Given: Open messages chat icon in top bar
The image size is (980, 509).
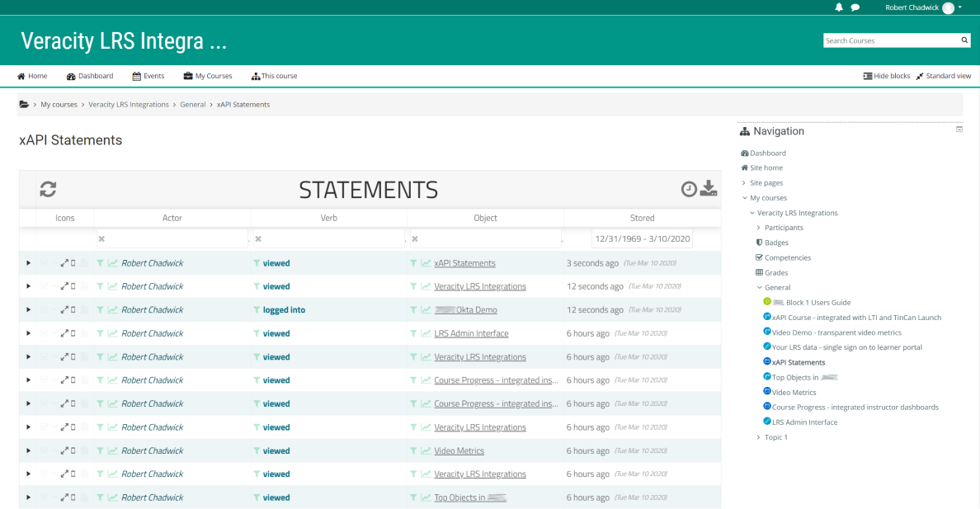Looking at the screenshot, I should (855, 7).
